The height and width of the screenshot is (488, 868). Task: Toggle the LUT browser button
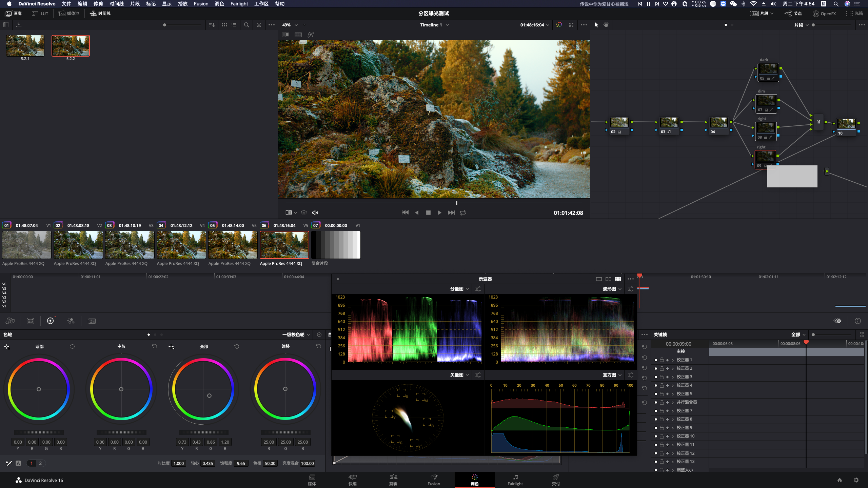(x=40, y=14)
